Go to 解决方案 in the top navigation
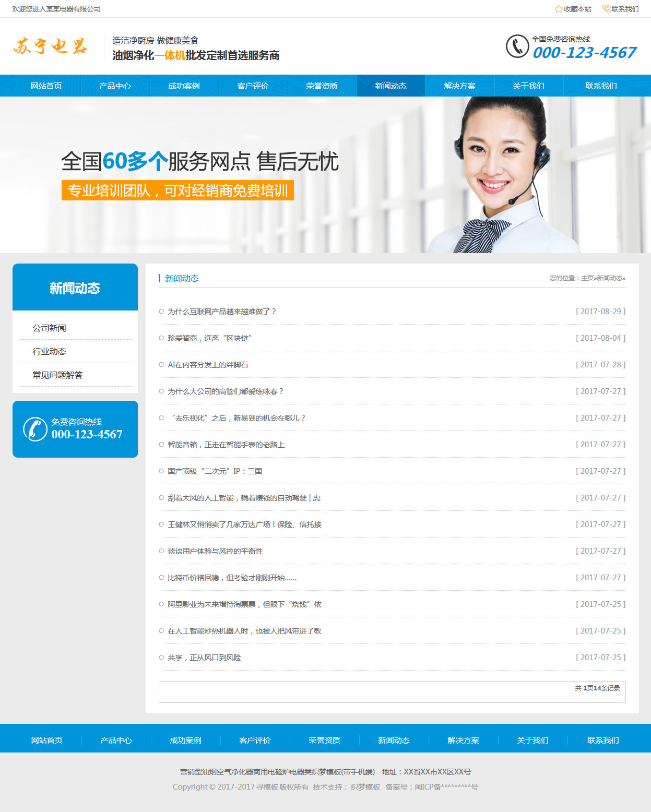Viewport: 651px width, 812px height. [459, 86]
